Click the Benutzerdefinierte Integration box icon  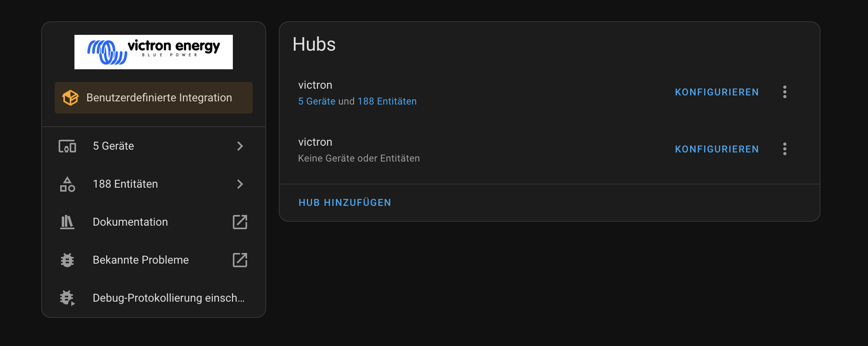coord(70,97)
